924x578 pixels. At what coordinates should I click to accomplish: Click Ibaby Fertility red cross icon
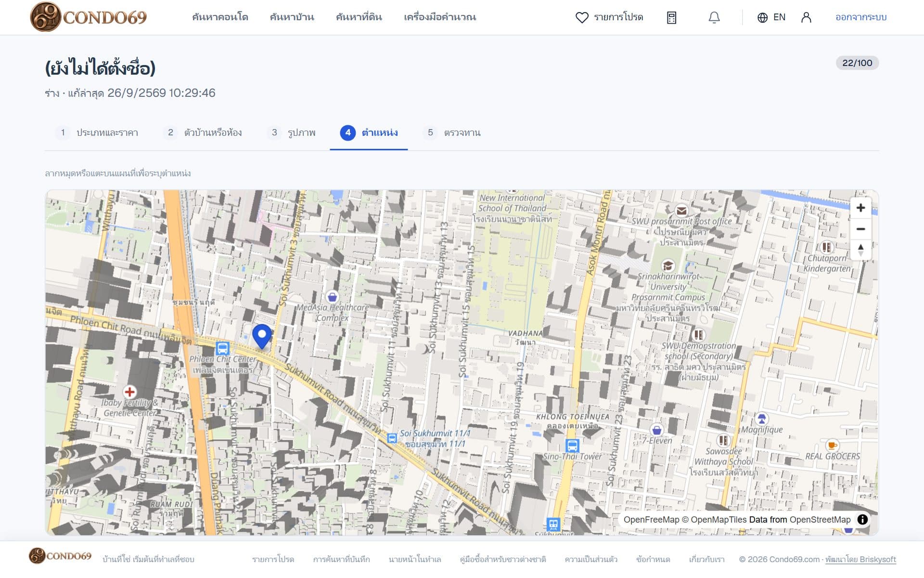[129, 392]
